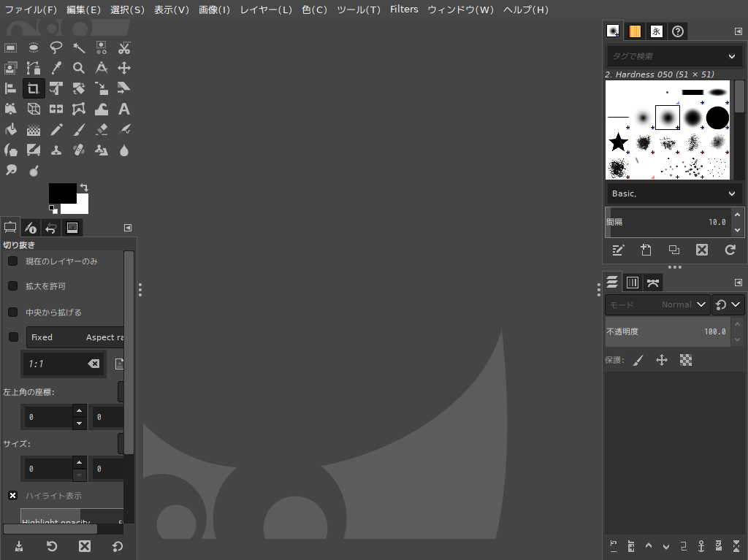Open ファイル(F) menu
This screenshot has height=560, width=748.
click(31, 9)
